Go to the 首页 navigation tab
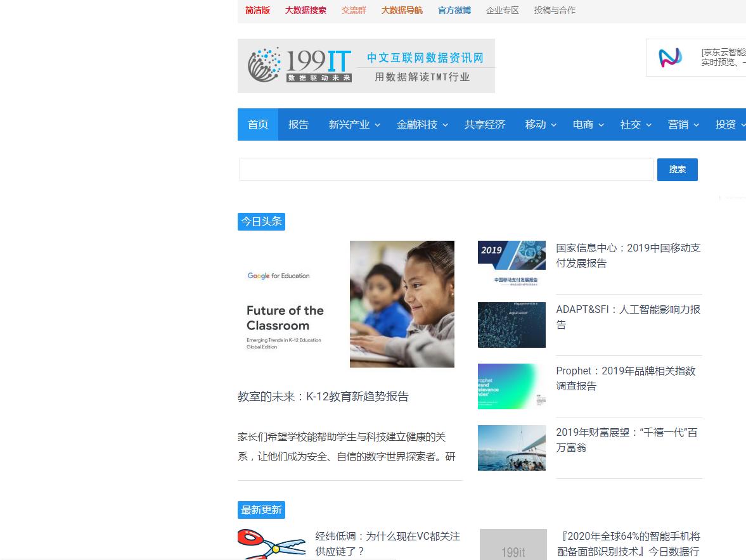The width and height of the screenshot is (746, 560). 258,125
